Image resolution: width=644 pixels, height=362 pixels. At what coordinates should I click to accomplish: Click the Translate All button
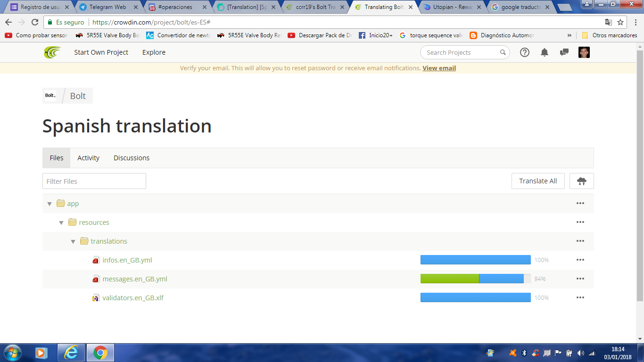coord(538,181)
